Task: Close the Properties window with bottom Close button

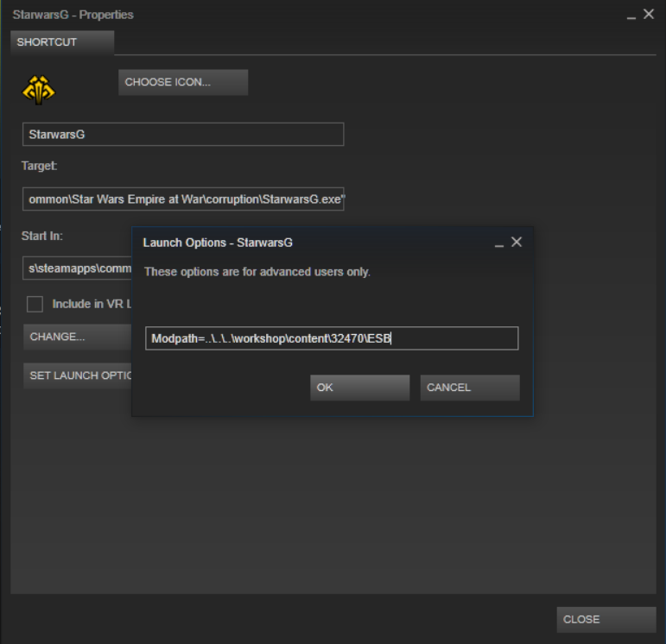Action: 606,620
